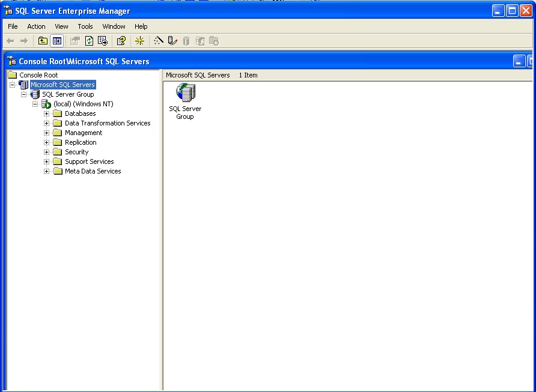Go up one level with folder icon
Screen dimensions: 536x392
click(x=43, y=41)
